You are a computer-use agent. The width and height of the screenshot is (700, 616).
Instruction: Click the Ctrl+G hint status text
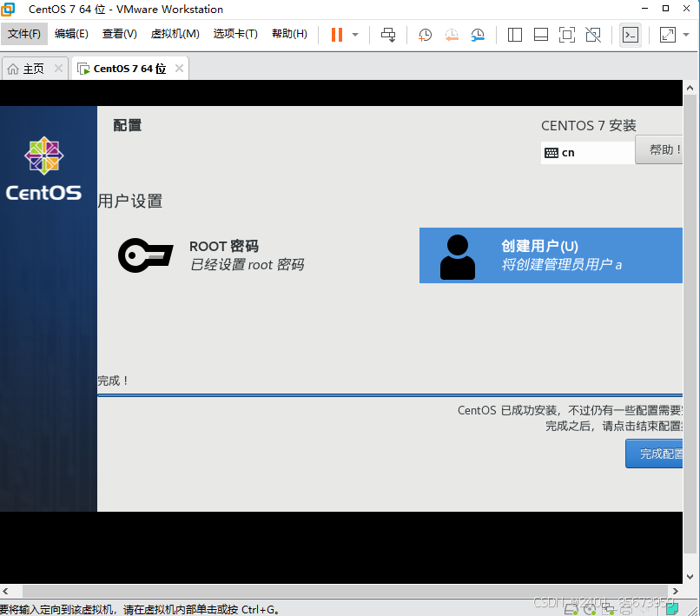pos(140,609)
